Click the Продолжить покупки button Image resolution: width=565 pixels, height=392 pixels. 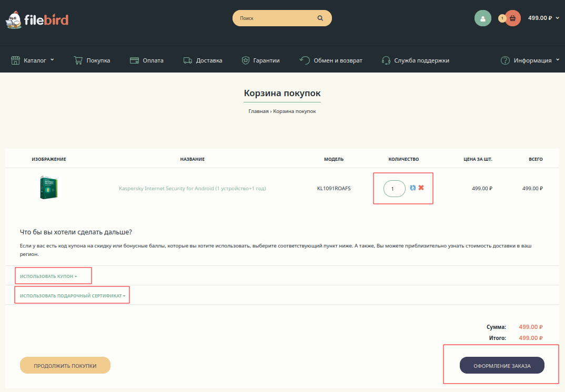[65, 366]
